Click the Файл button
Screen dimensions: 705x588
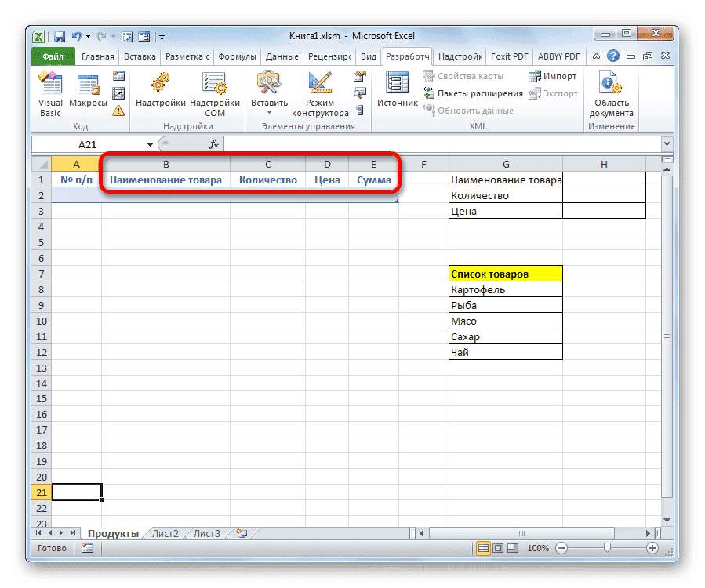pos(53,56)
